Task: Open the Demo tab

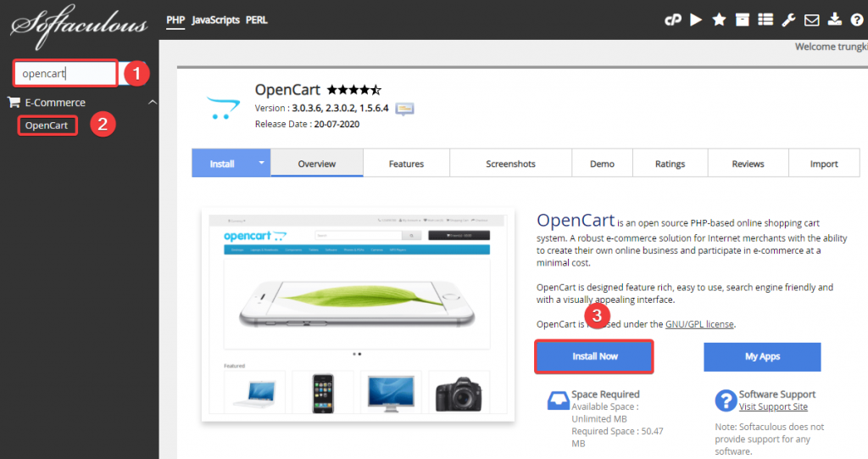Action: pyautogui.click(x=603, y=164)
